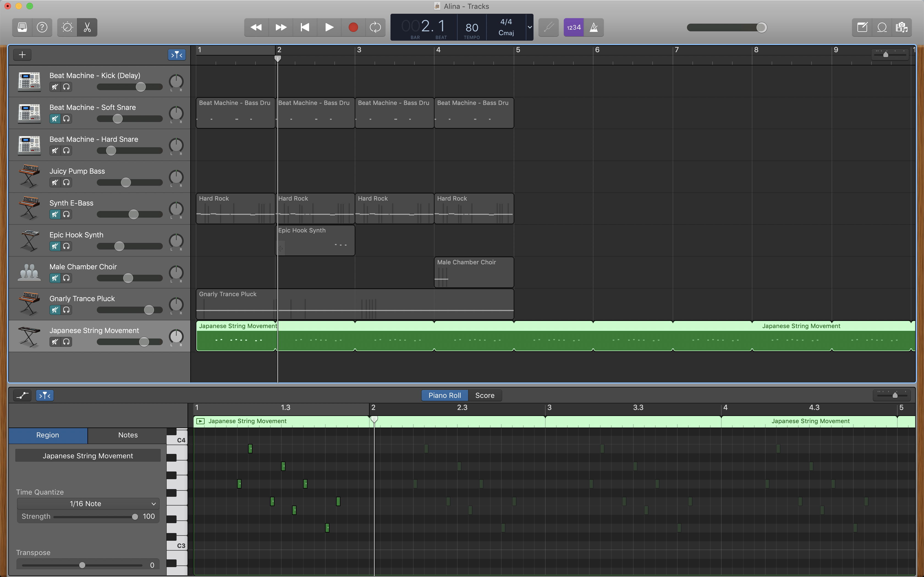Click the master volume slider knob
Viewport: 924px width, 577px height.
tap(761, 27)
